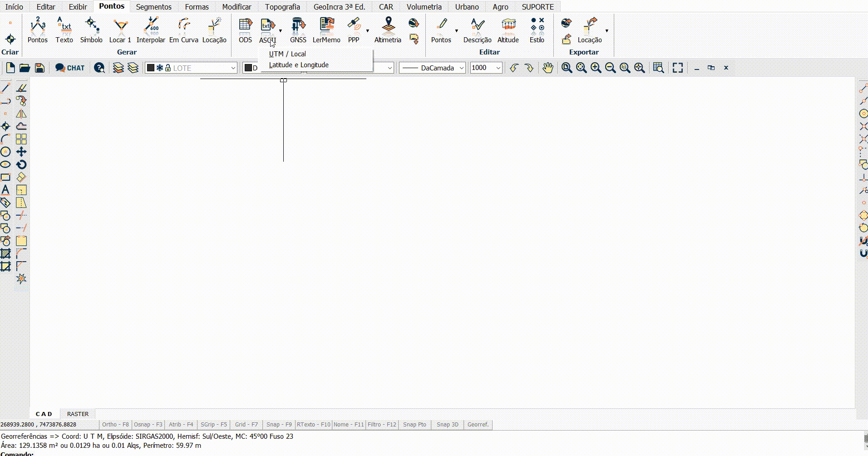Switch to the Topografia ribbon tab

click(282, 7)
